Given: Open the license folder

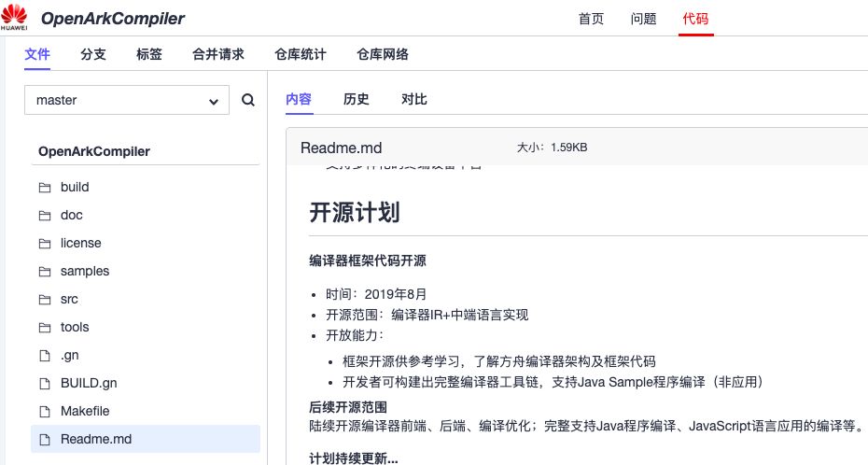Looking at the screenshot, I should [x=81, y=243].
